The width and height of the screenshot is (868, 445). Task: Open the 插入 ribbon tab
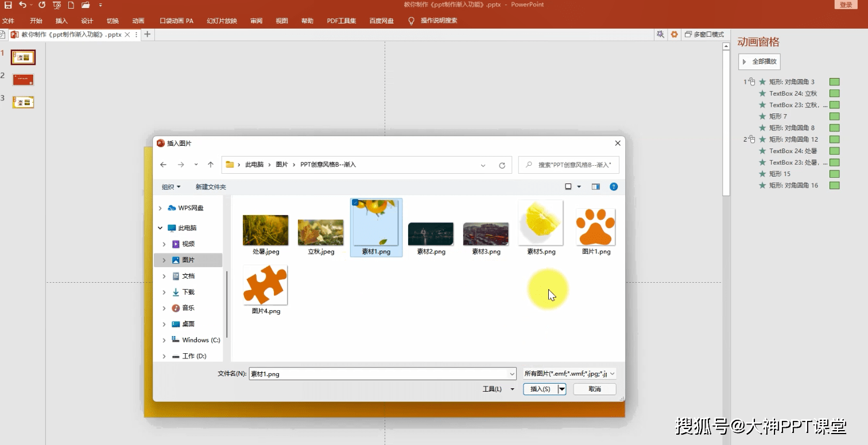click(61, 21)
